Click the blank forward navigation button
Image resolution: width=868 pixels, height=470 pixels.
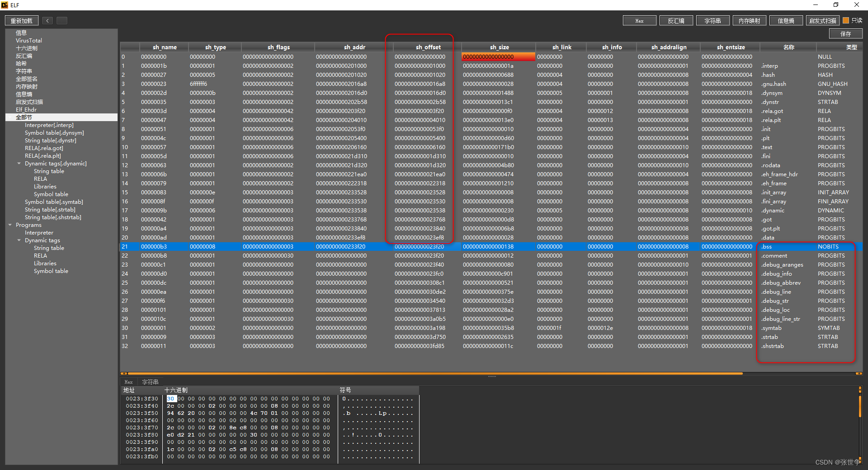click(x=62, y=21)
